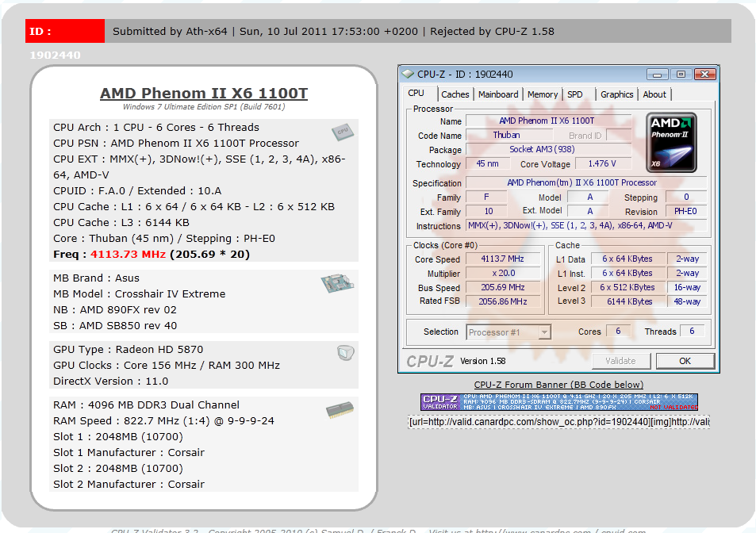The height and width of the screenshot is (533, 756).
Task: Click the red ID label box
Action: 65,31
